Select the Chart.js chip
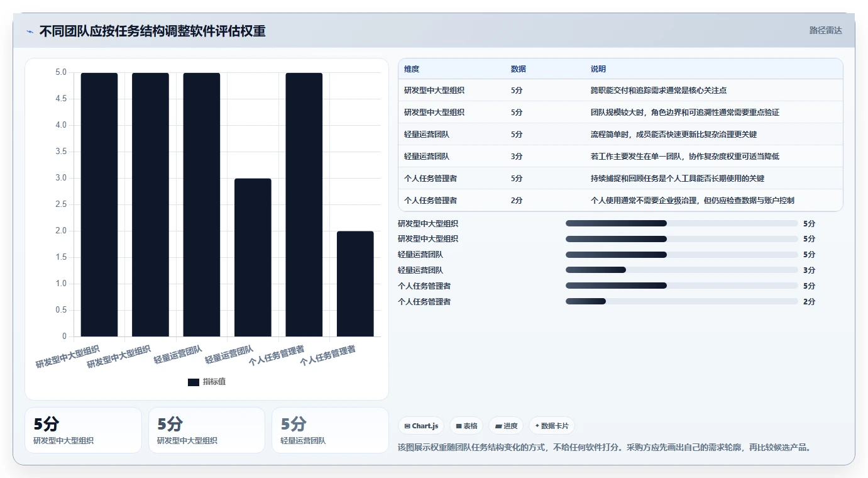868x478 pixels. [x=421, y=426]
